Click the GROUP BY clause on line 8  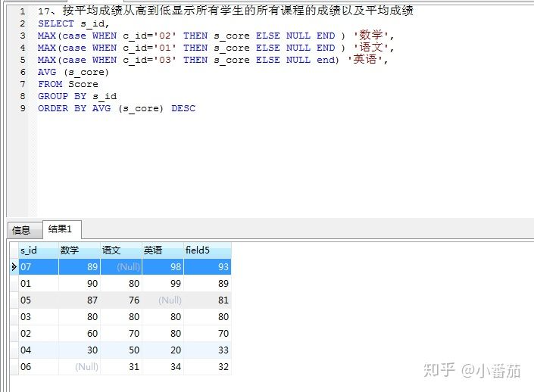tap(77, 96)
